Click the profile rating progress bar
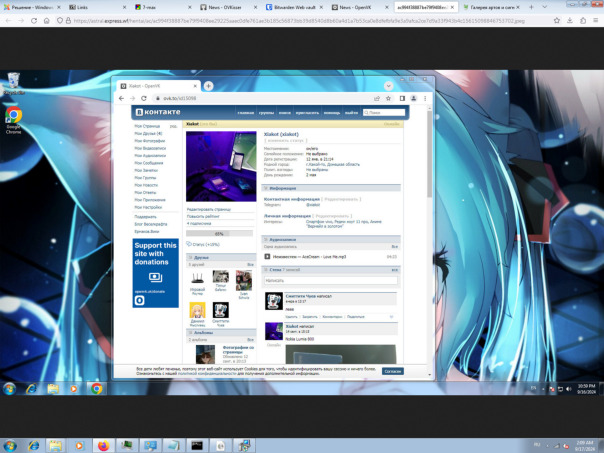The height and width of the screenshot is (453, 604). (x=219, y=234)
